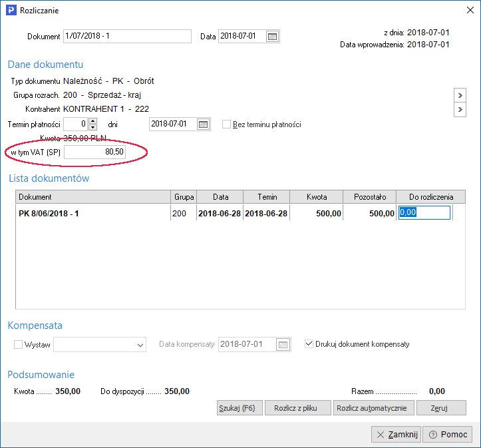Image resolution: width=481 pixels, height=448 pixels.
Task: Click the disabled compensation date calendar icon
Action: click(x=283, y=345)
